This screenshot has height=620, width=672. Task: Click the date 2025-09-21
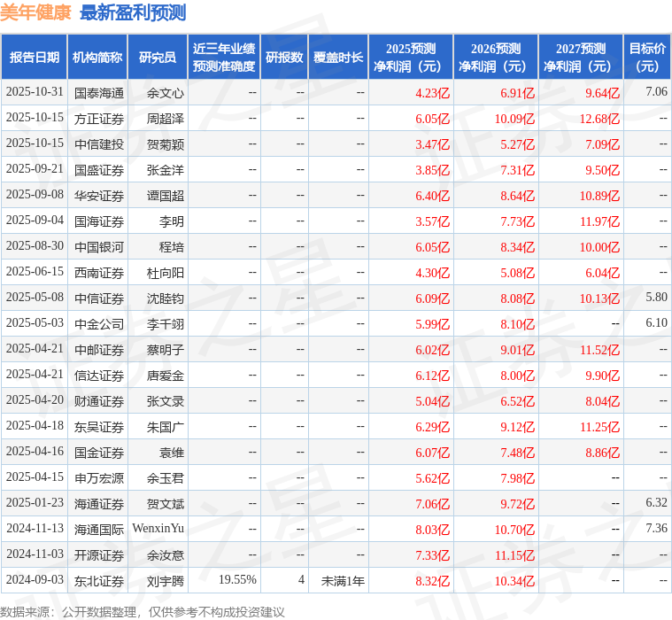click(x=35, y=169)
